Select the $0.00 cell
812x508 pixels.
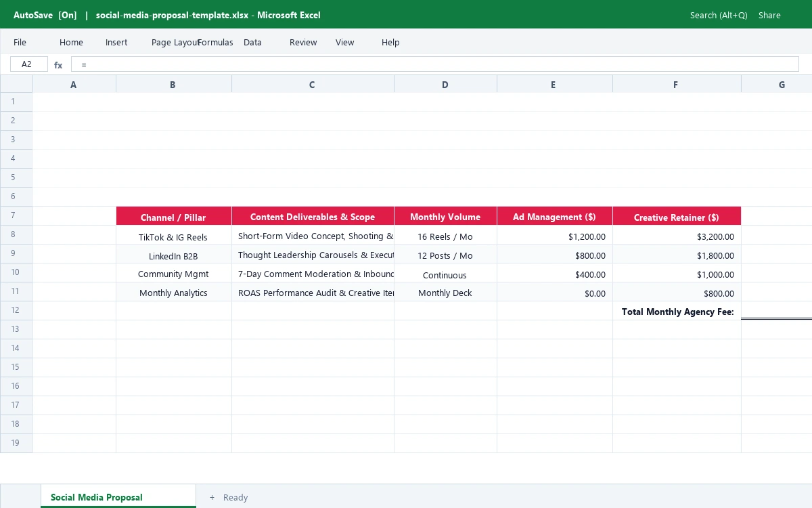[555, 292]
